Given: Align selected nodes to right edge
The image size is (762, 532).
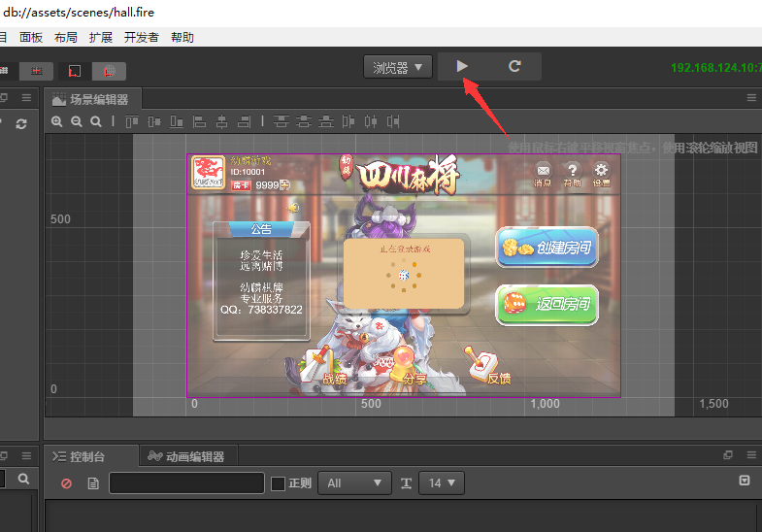Looking at the screenshot, I should pos(244,121).
